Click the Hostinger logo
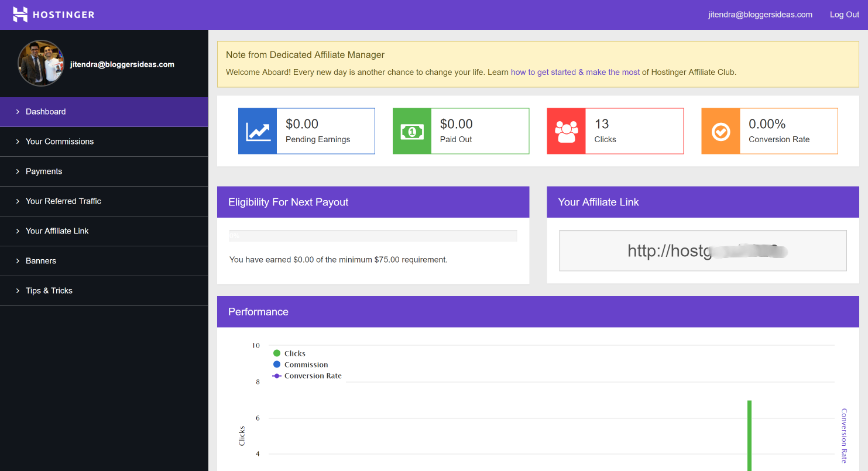 [53, 14]
